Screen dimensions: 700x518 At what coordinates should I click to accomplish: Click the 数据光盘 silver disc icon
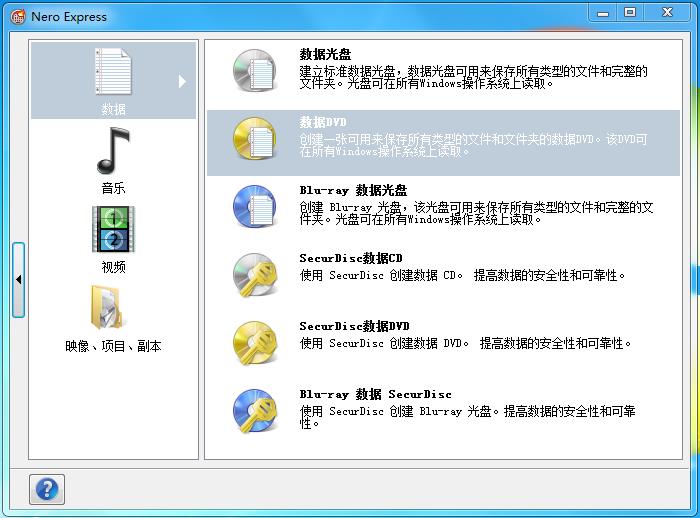[255, 71]
